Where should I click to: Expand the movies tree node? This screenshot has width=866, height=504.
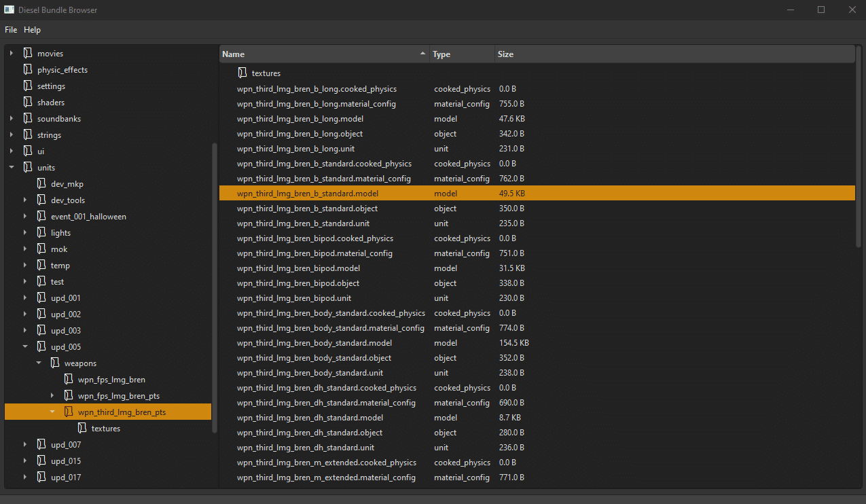click(12, 53)
